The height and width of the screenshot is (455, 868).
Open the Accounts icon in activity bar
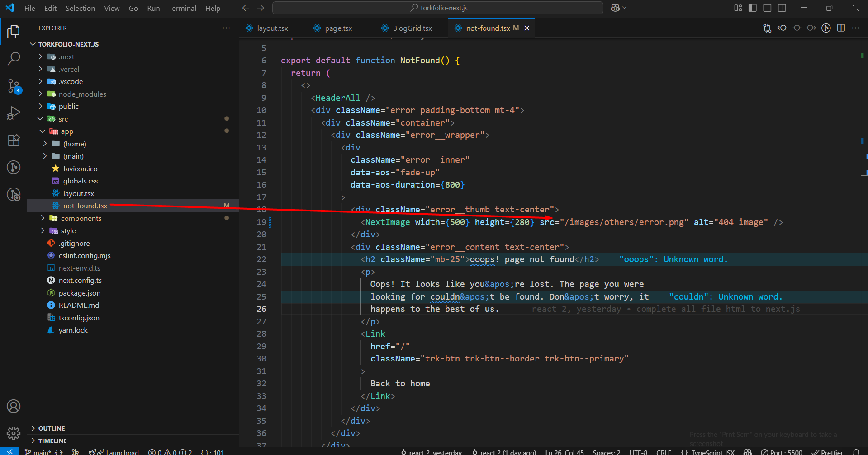coord(14,406)
